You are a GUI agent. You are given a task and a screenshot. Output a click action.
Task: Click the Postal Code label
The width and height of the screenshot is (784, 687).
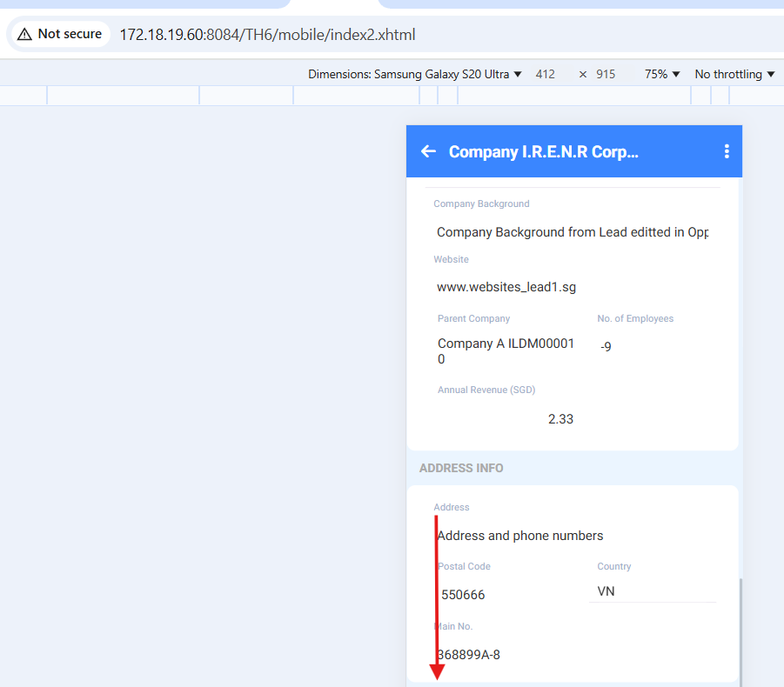pos(464,567)
